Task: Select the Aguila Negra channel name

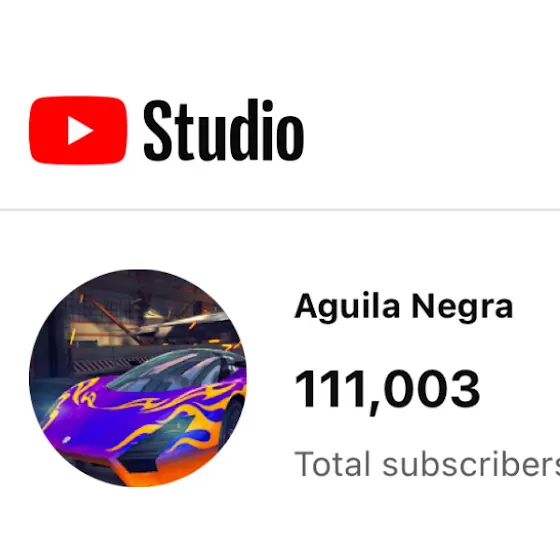Action: coord(404,306)
